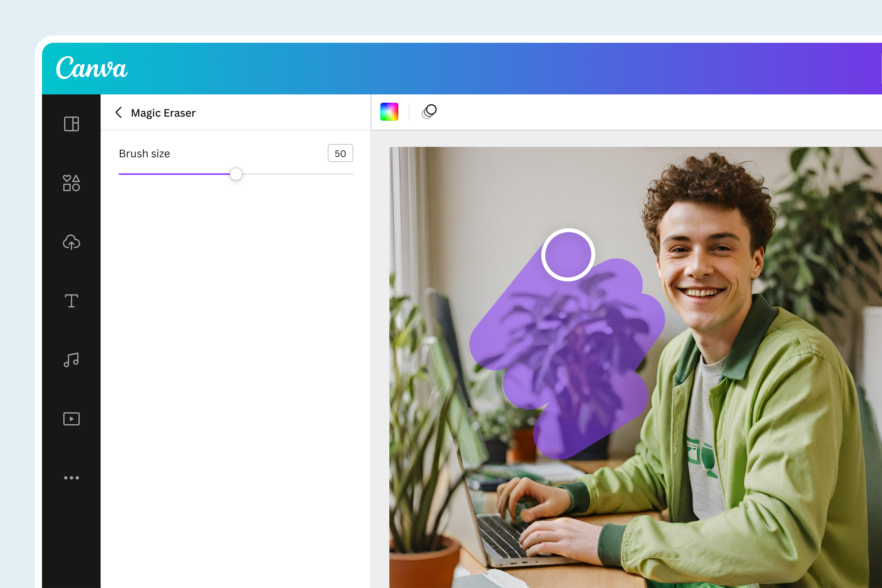Screen dimensions: 882x588
Task: Click the brush size value field showing 50
Action: pos(340,153)
